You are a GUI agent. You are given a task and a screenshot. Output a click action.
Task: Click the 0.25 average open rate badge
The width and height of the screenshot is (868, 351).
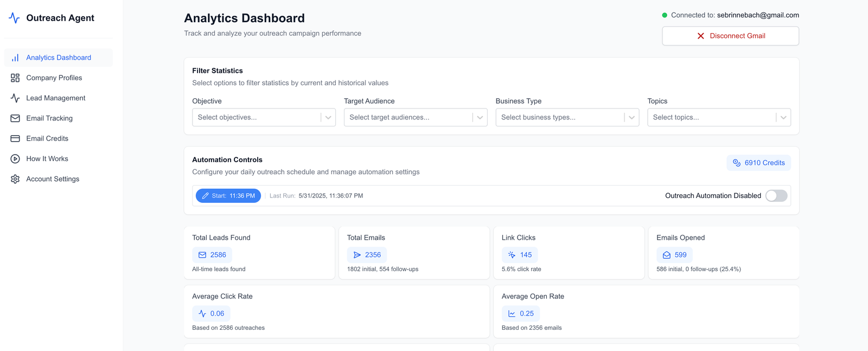point(521,314)
